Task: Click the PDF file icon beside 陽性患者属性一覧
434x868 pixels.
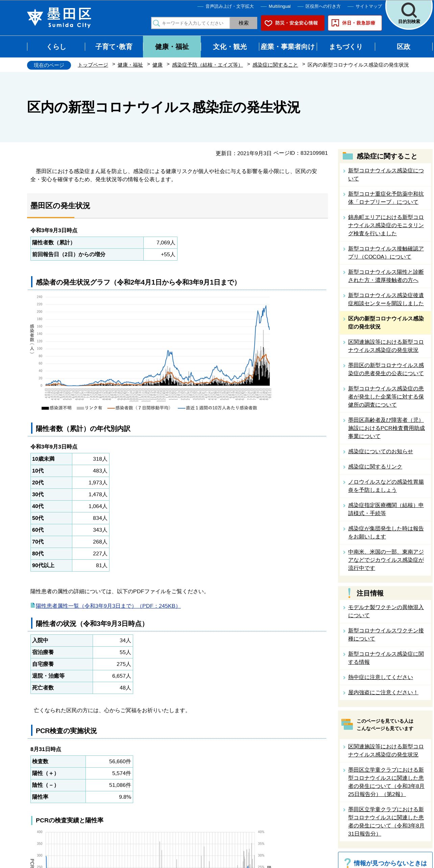Action: pos(33,605)
